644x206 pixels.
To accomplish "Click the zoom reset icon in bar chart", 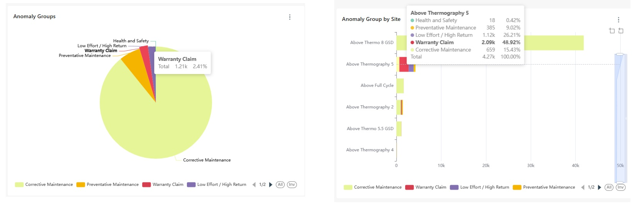I will (x=621, y=31).
